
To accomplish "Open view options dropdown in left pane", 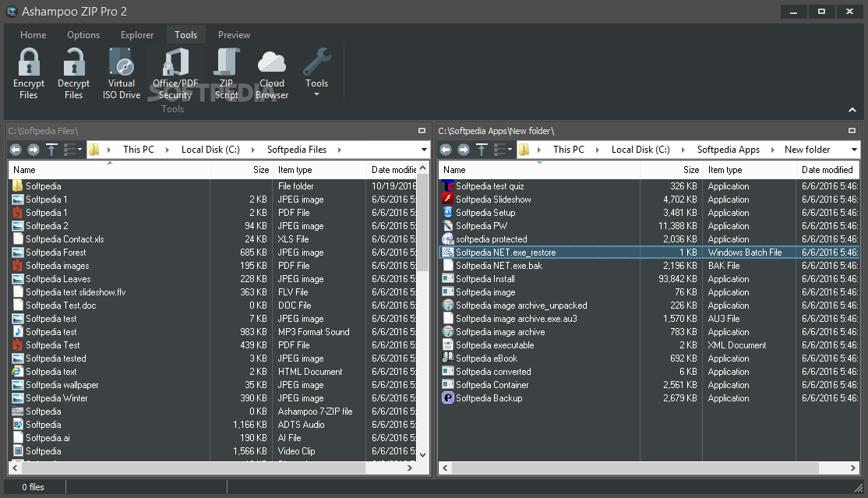I will 72,150.
